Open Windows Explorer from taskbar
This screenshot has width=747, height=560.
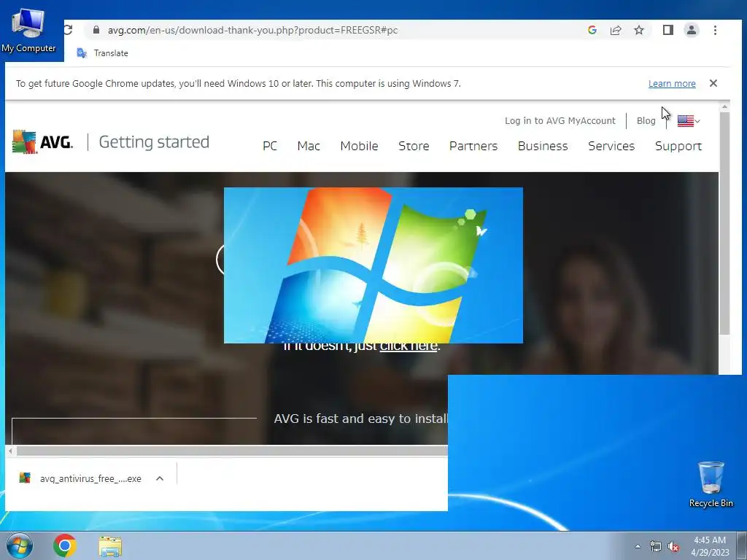click(110, 546)
